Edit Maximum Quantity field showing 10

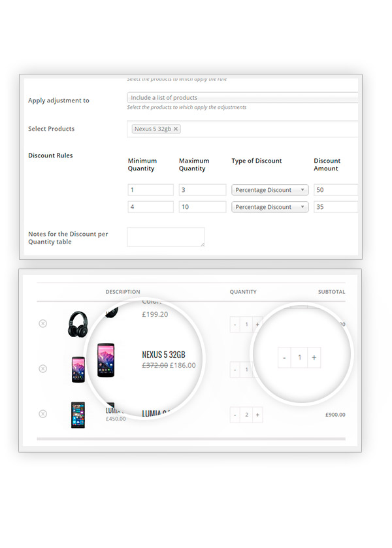tap(203, 207)
